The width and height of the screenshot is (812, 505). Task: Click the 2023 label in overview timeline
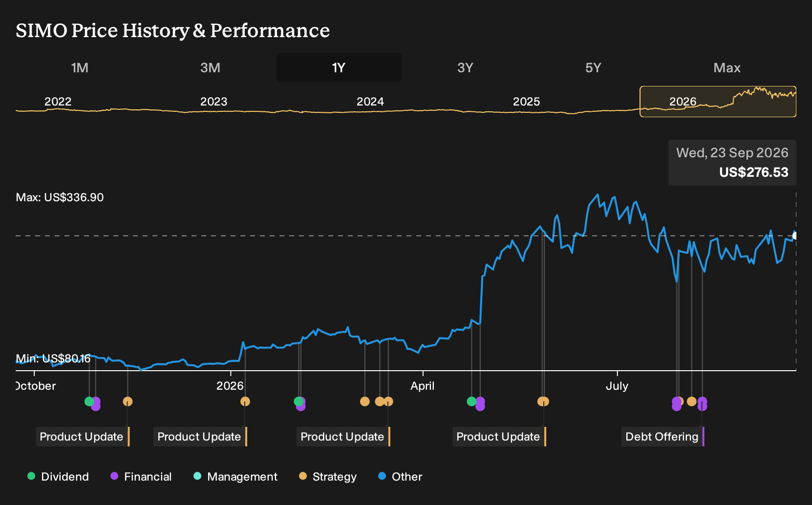tap(214, 102)
